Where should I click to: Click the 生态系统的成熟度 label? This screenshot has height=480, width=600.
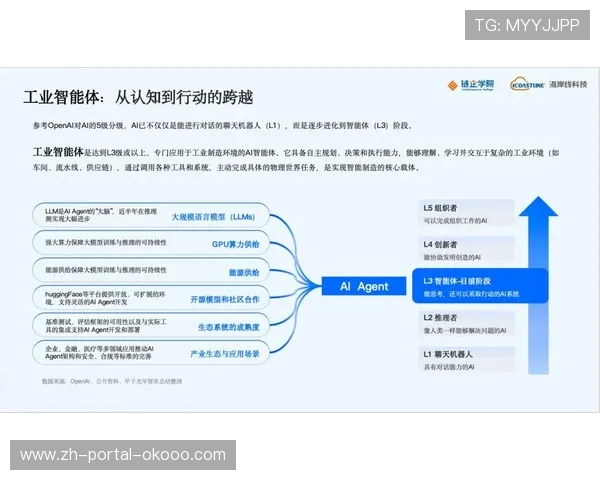click(228, 326)
